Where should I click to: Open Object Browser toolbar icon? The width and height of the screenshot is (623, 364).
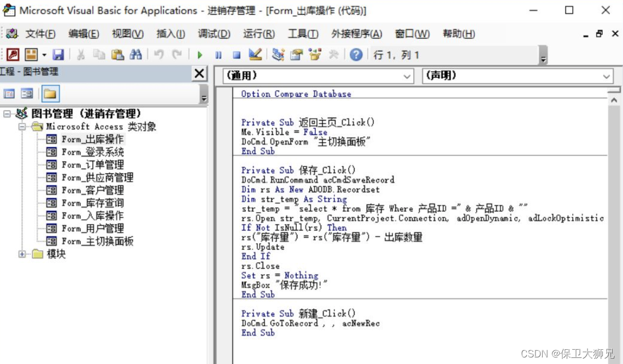pyautogui.click(x=315, y=55)
